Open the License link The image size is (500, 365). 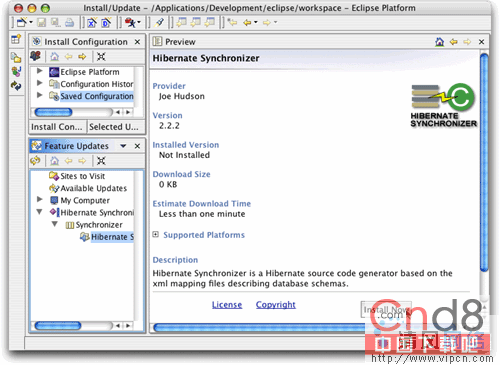pos(227,305)
